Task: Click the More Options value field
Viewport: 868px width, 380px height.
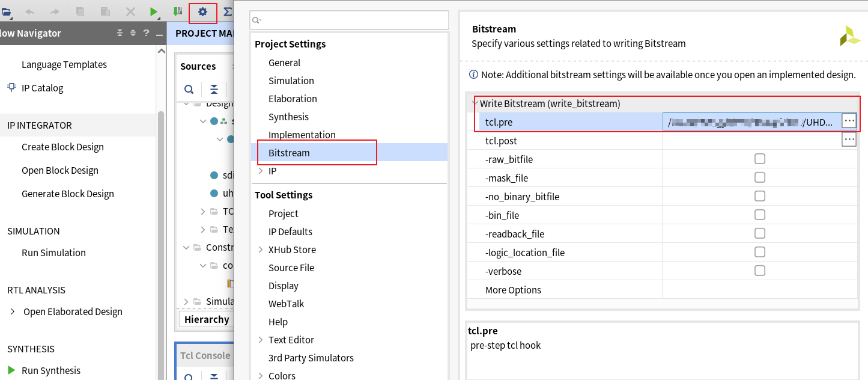Action: [759, 290]
